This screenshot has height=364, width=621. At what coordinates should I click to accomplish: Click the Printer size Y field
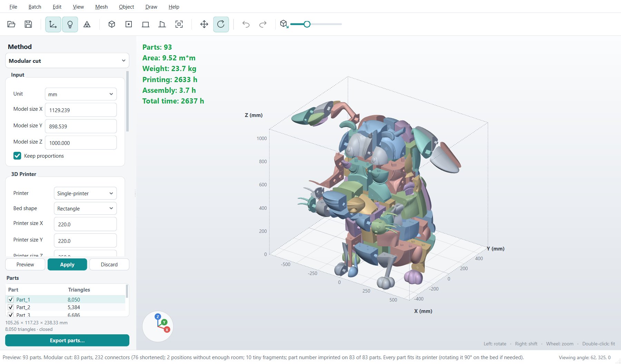click(x=85, y=240)
